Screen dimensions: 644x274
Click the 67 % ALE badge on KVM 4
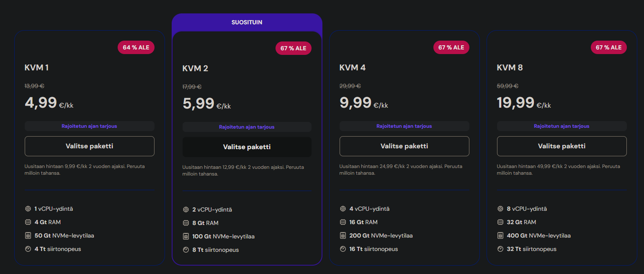point(451,47)
